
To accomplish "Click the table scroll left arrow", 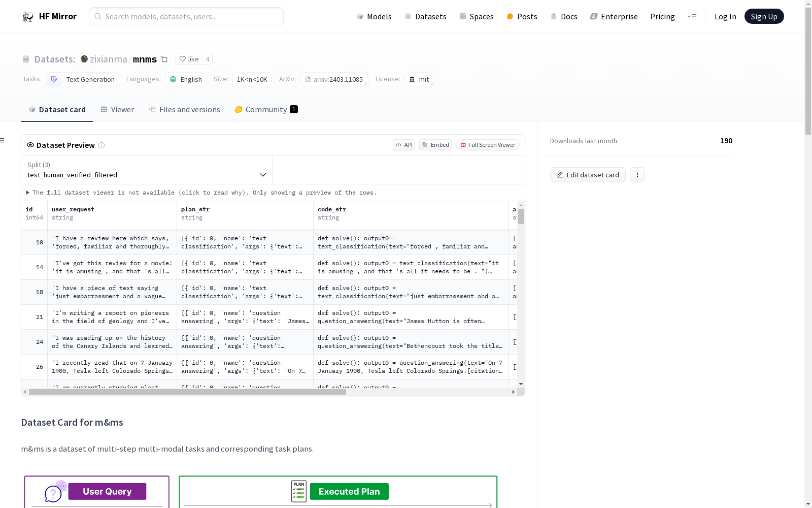I will coord(25,392).
